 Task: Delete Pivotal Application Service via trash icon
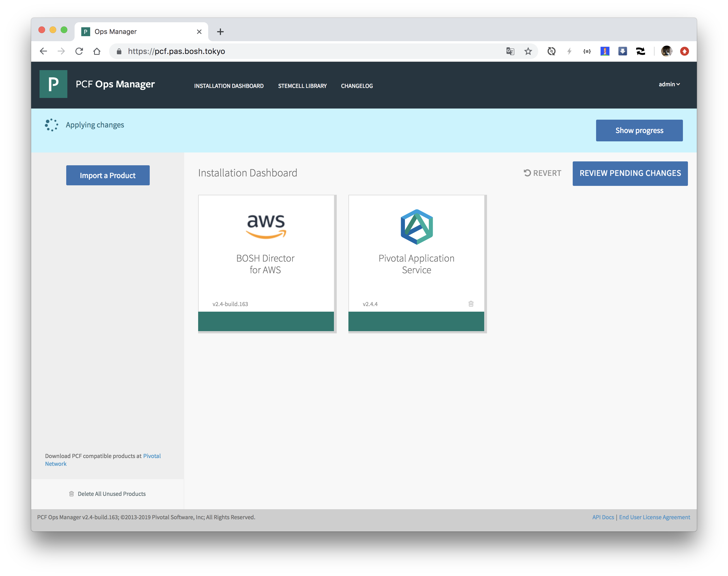coord(471,304)
